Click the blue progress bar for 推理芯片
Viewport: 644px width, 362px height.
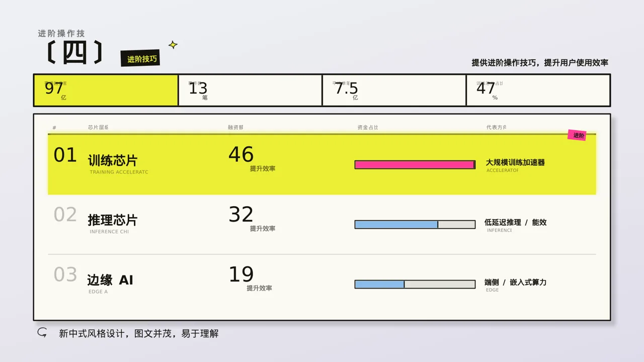415,224
